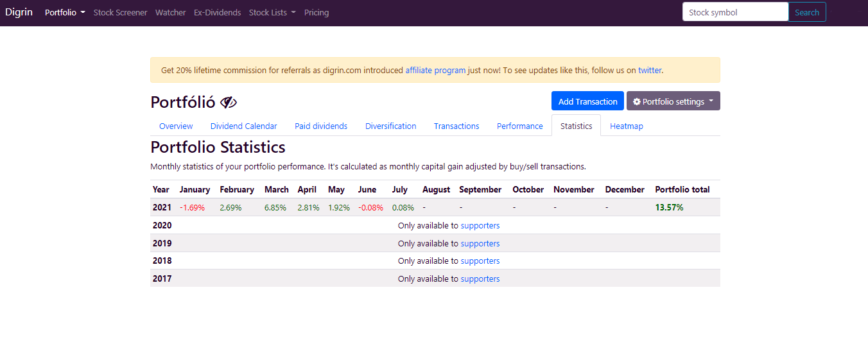Viewport: 868px width, 342px height.
Task: Click the Portfolio total column header
Action: pos(682,189)
